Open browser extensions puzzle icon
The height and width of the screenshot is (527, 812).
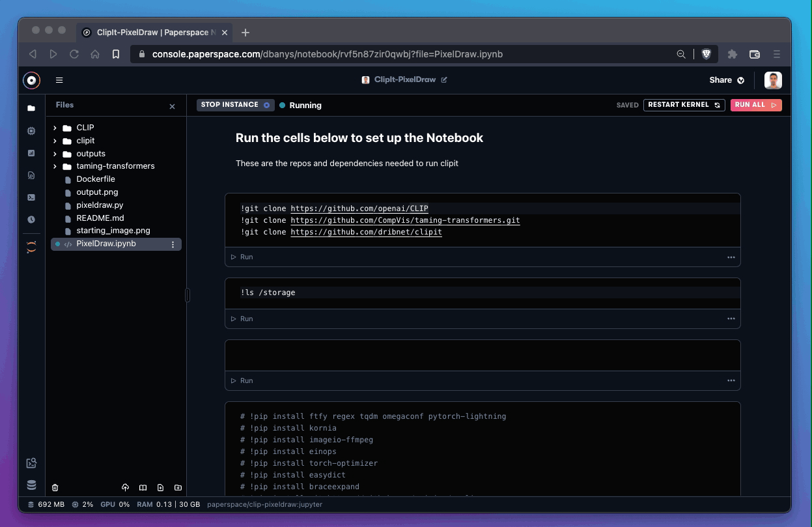(x=733, y=54)
